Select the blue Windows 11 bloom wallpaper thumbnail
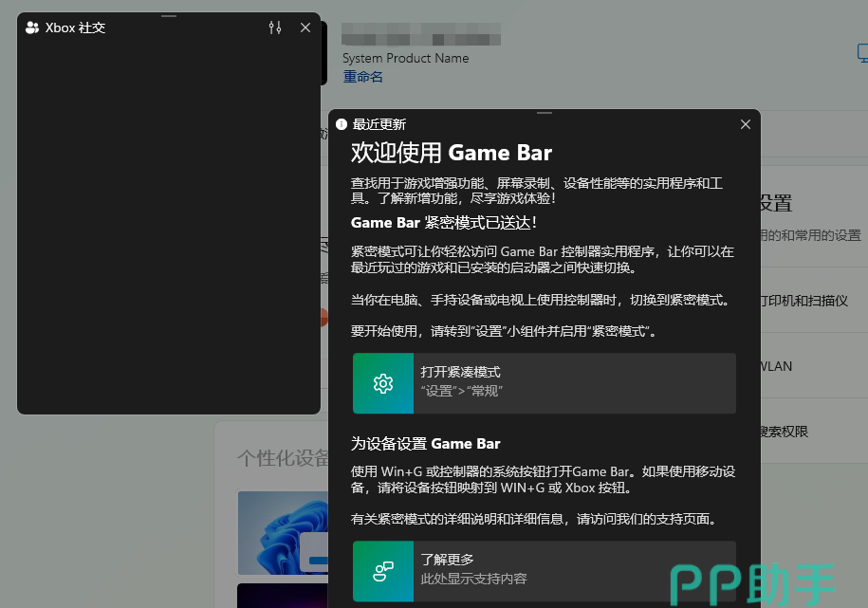This screenshot has width=868, height=608. 281,531
